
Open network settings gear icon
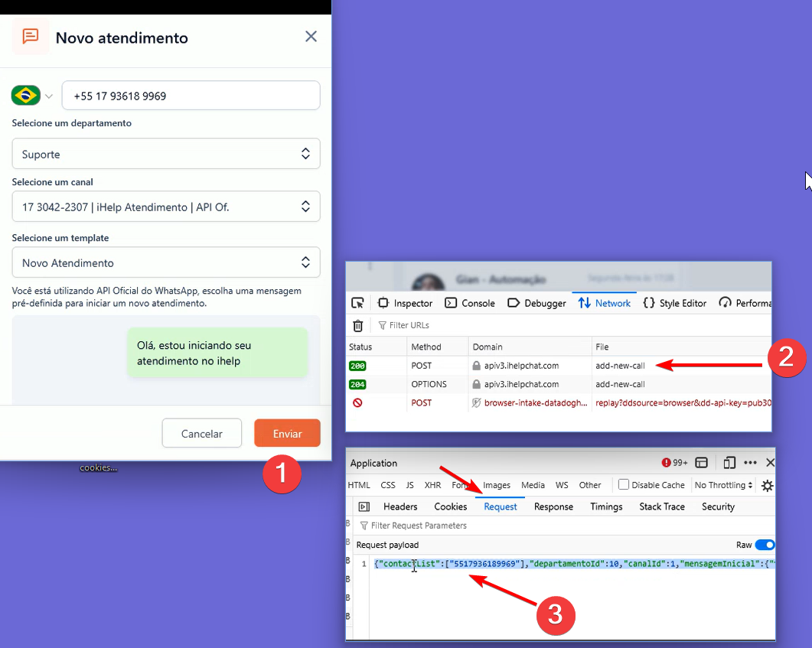click(768, 486)
